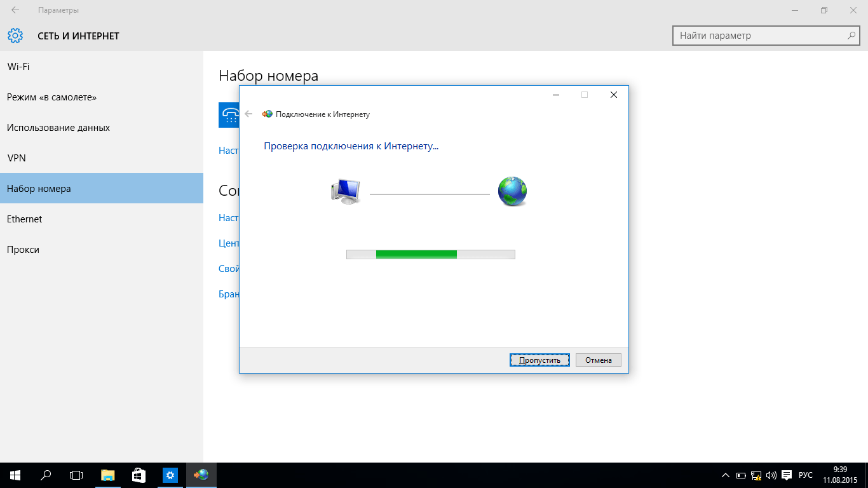This screenshot has width=868, height=488.
Task: Open File Explorer from taskbar
Action: [108, 475]
